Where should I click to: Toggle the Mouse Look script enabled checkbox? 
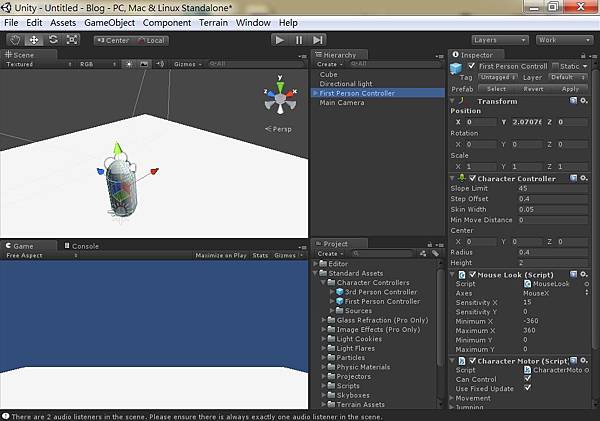tap(473, 274)
